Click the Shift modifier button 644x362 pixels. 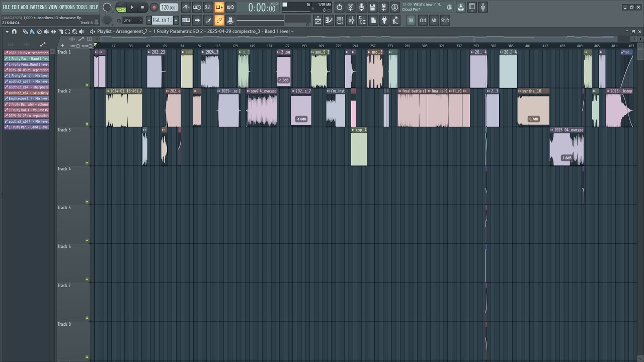[445, 20]
